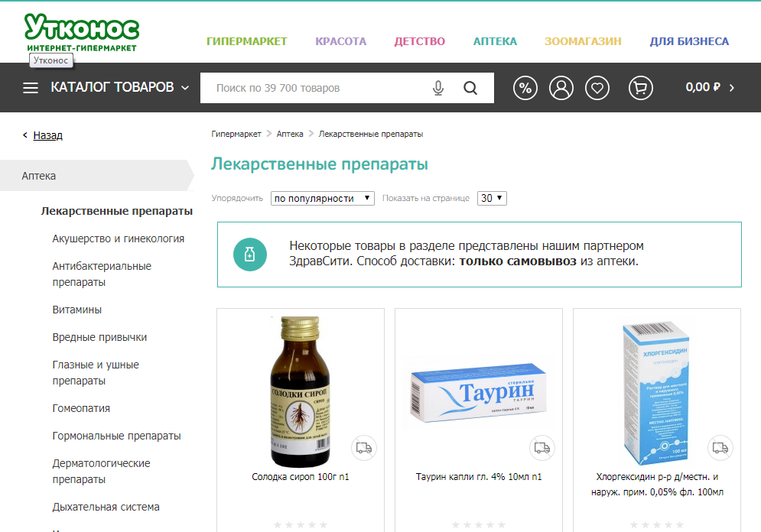Open the hamburger catalog menu icon

[x=31, y=88]
